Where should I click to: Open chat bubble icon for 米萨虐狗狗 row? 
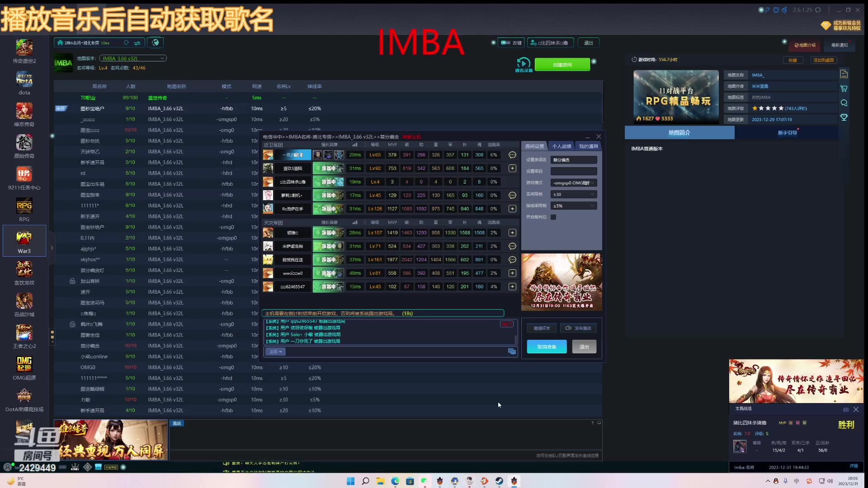tap(512, 246)
